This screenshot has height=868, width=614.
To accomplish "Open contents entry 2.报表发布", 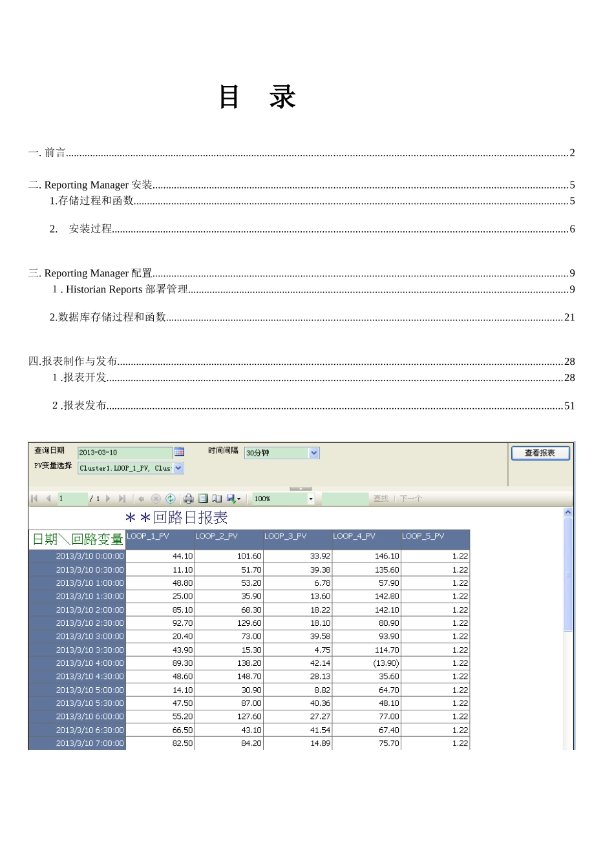I will click(313, 406).
